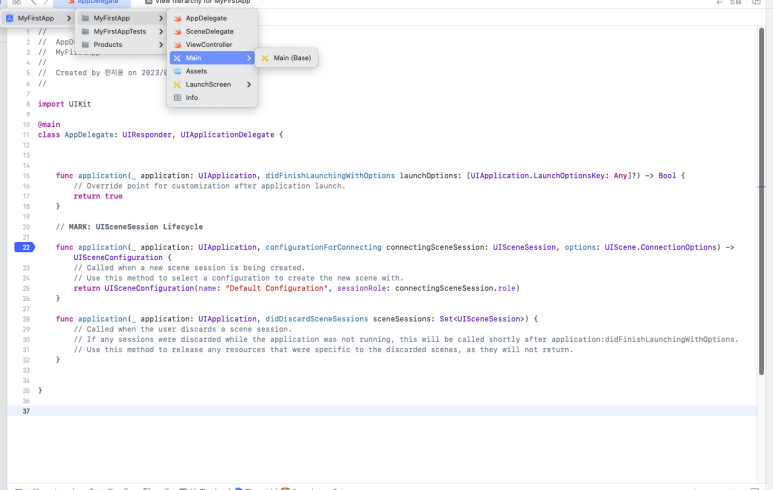The image size is (773, 490).
Task: Select the AppDelegate Swift file
Action: tap(212, 18)
